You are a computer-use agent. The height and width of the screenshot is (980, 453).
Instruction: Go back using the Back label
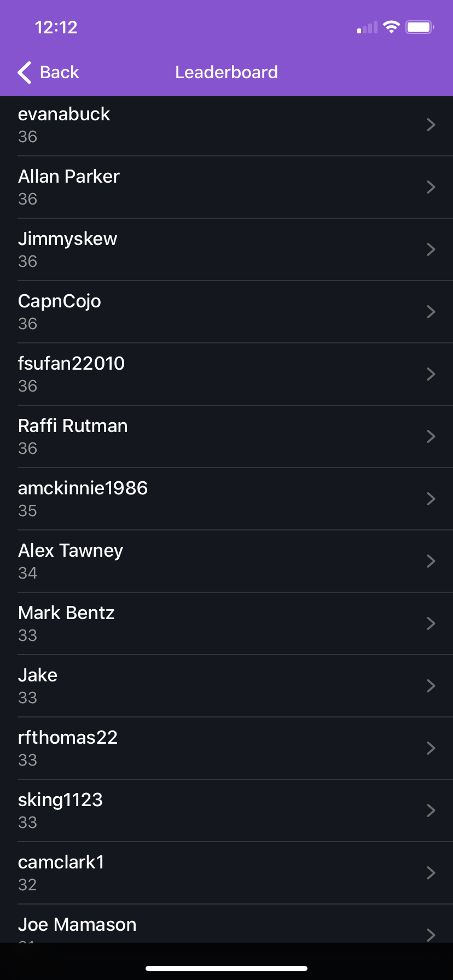(x=59, y=72)
